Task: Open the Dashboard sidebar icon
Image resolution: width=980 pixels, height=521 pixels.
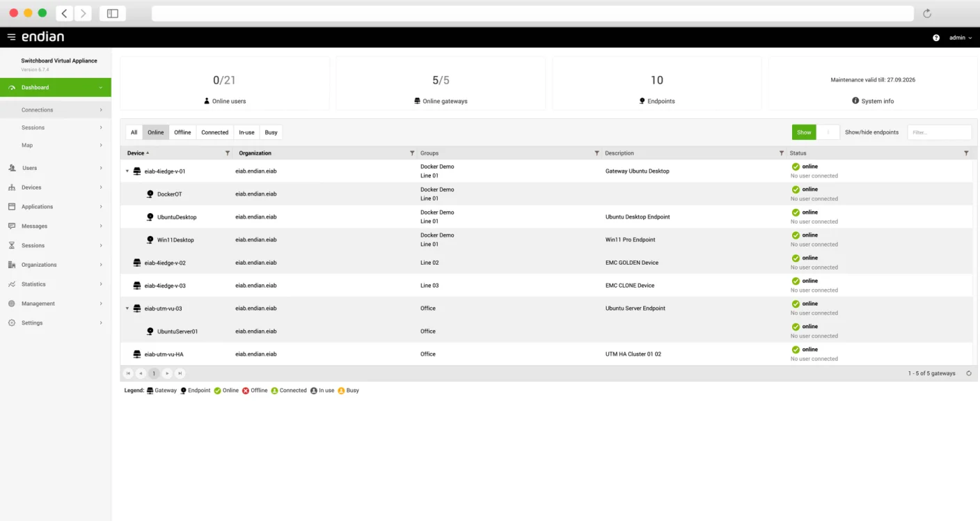Action: [10, 87]
